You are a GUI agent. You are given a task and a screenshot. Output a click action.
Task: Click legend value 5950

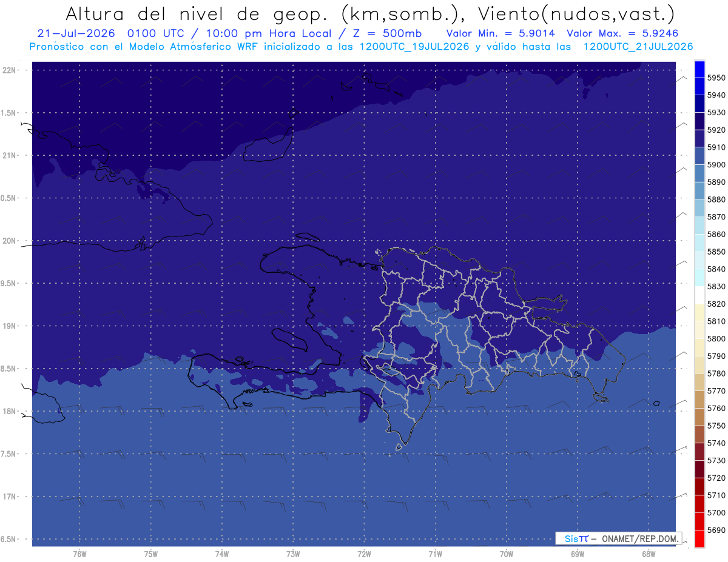(x=716, y=78)
